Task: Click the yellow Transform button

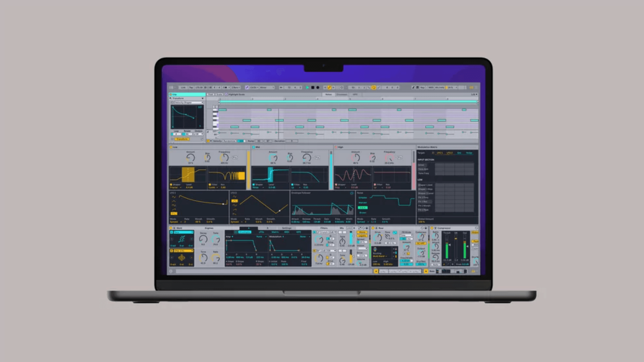Action: pos(182,139)
